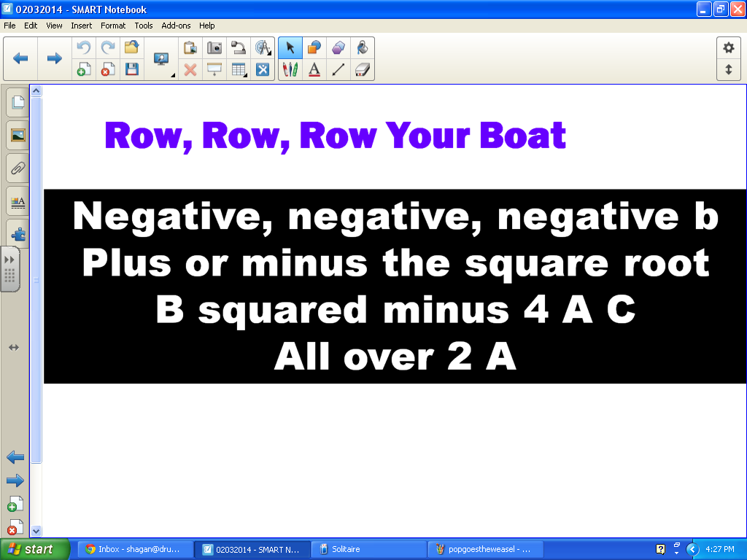Image resolution: width=747 pixels, height=560 pixels.
Task: Click the help tray icon with question mark
Action: pyautogui.click(x=660, y=550)
